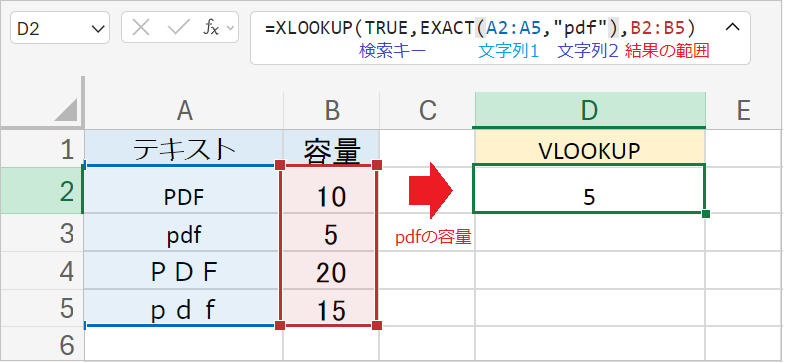Viewport: 785px width, 363px height.
Task: Click the Select All corner triangle
Action: (67, 110)
